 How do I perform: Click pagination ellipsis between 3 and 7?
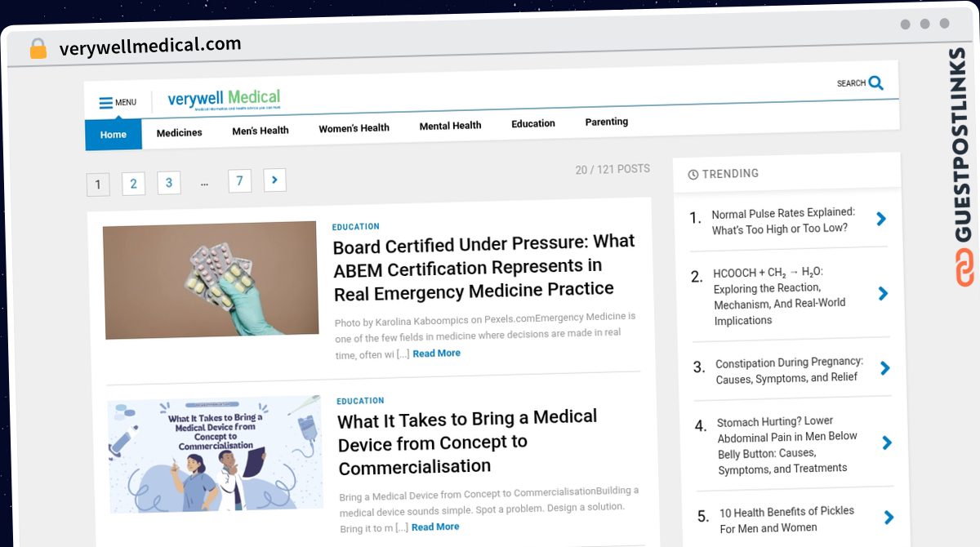click(x=204, y=183)
